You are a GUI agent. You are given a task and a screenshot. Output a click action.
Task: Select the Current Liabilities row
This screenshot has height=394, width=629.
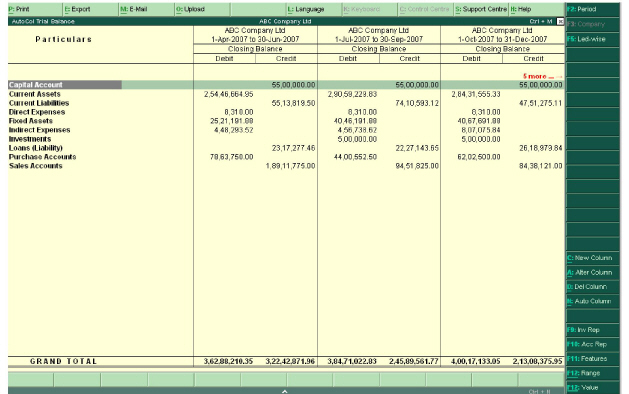[x=286, y=103]
